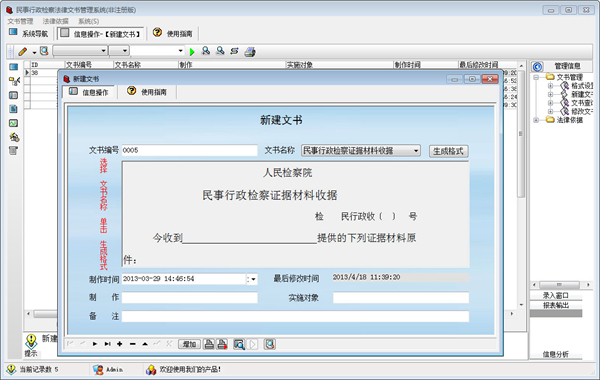This screenshot has width=600, height=380.
Task: Click the third panel icon in left sidebar
Action: pos(13,95)
